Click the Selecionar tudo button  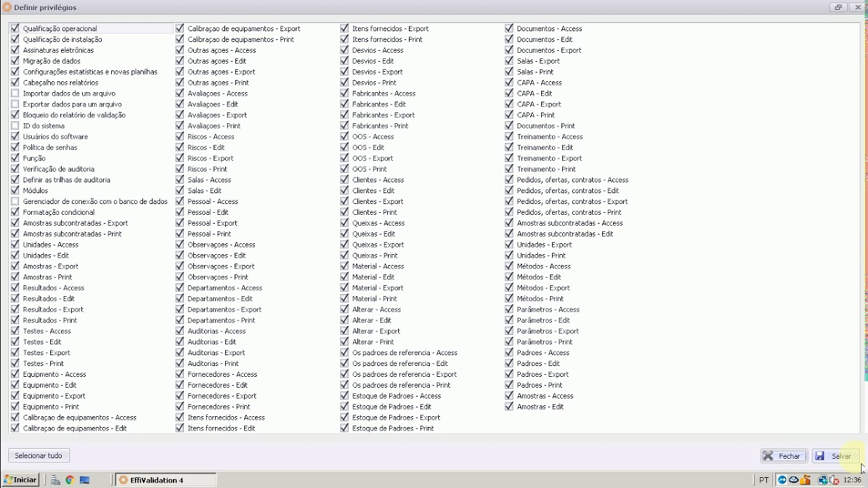pyautogui.click(x=39, y=455)
